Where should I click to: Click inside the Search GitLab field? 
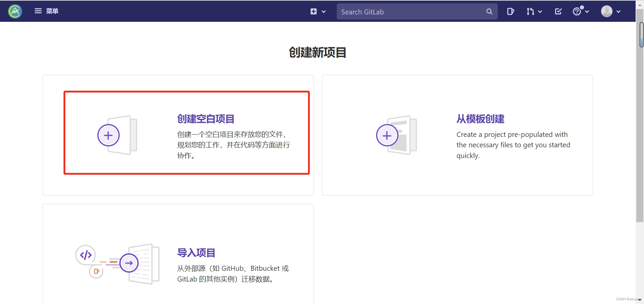pyautogui.click(x=402, y=11)
